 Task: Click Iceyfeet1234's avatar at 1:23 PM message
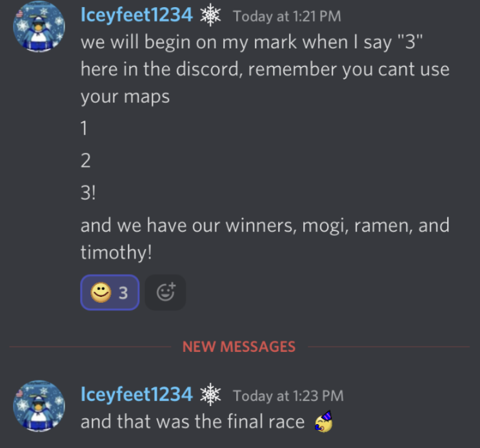point(39,406)
